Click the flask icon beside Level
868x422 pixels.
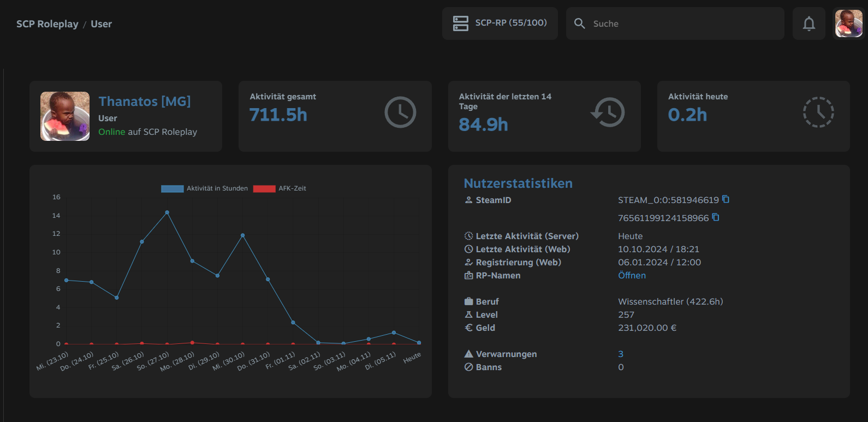click(x=468, y=315)
